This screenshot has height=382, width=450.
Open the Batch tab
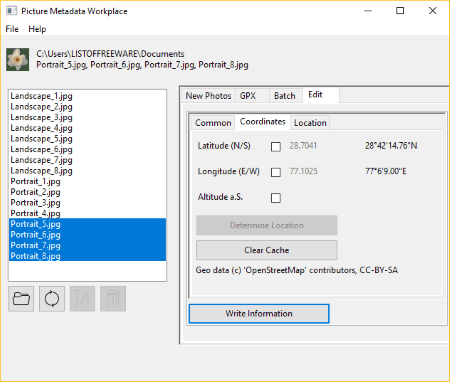[x=285, y=96]
